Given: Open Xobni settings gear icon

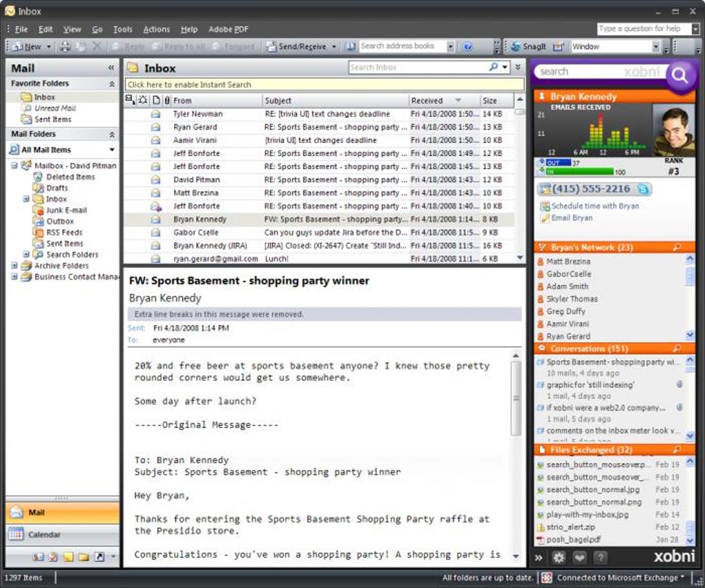Looking at the screenshot, I should point(558,558).
